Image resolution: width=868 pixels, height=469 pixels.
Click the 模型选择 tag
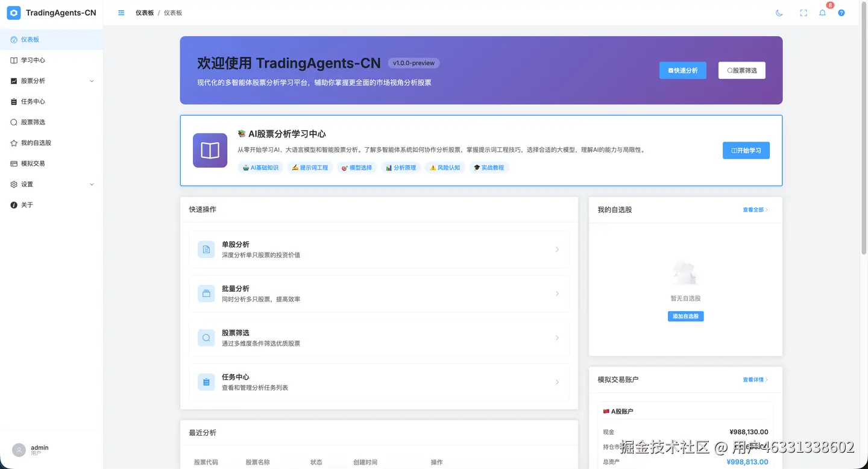pyautogui.click(x=357, y=168)
